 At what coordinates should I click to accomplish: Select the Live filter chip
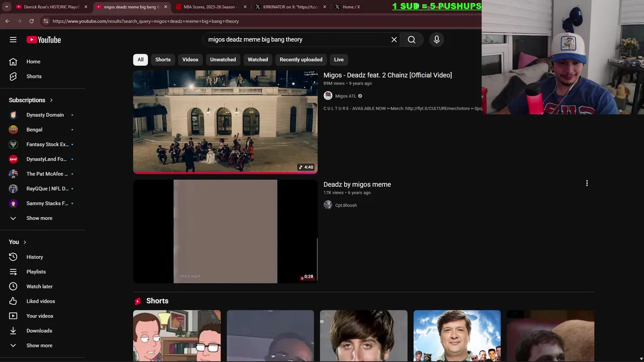pos(339,59)
